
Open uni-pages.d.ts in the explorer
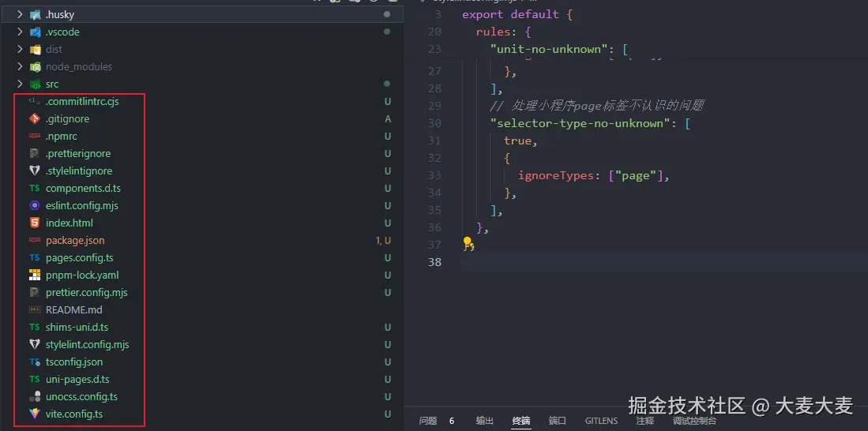(77, 379)
